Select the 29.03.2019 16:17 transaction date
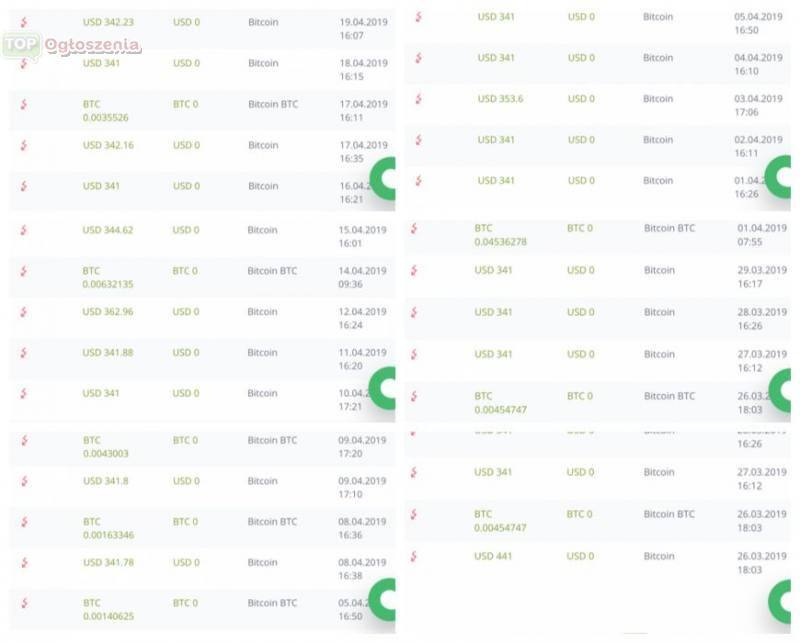Image resolution: width=800 pixels, height=643 pixels. 762,277
